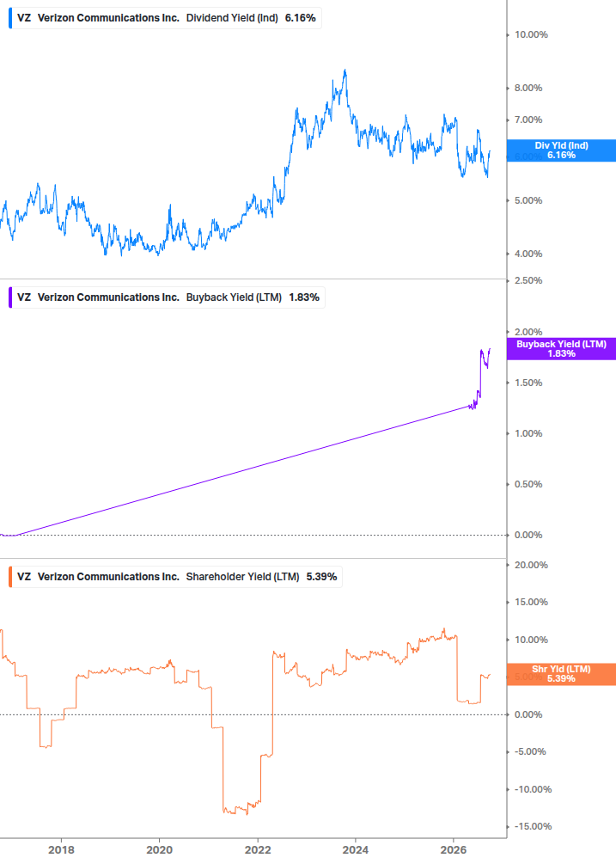Click the 5.00% tick on the dividend yield axis
This screenshot has height=864, width=616.
528,200
